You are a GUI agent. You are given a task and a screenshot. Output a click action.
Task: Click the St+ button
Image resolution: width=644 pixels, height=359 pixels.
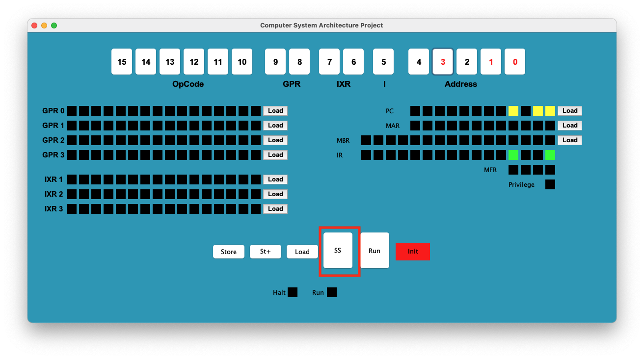coord(266,252)
